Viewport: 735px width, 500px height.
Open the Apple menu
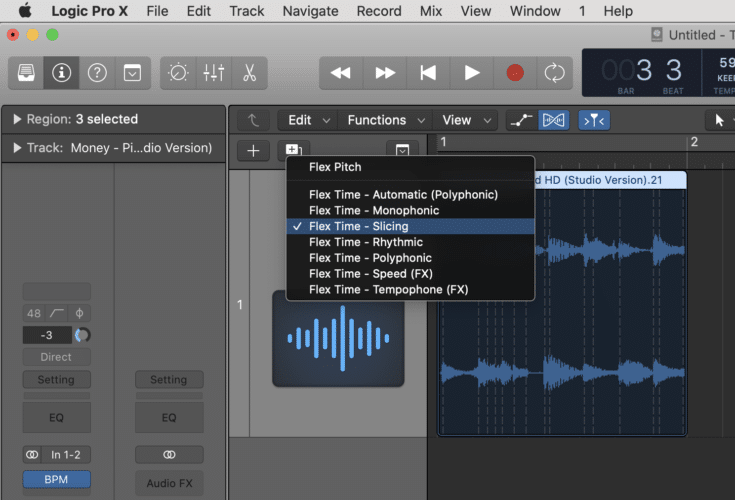coord(25,10)
